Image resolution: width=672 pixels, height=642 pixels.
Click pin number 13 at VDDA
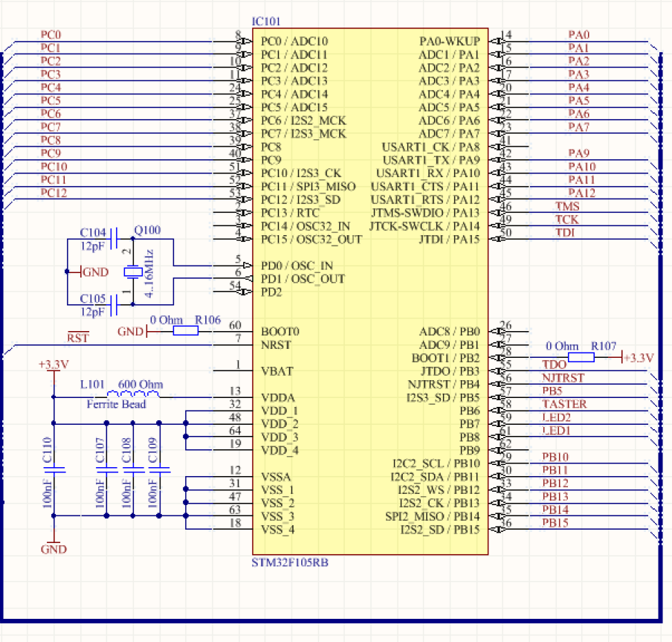pos(236,391)
